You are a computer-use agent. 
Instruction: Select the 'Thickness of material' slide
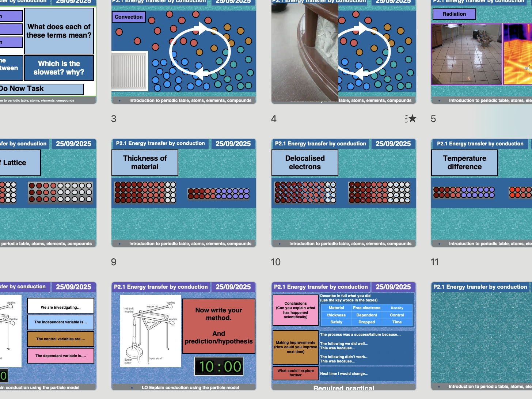click(x=183, y=193)
